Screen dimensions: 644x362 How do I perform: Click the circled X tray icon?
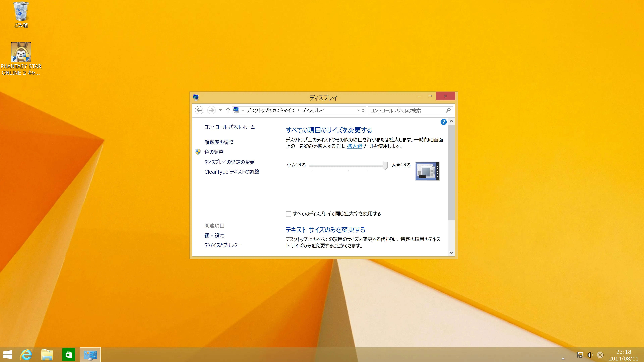[x=600, y=355]
